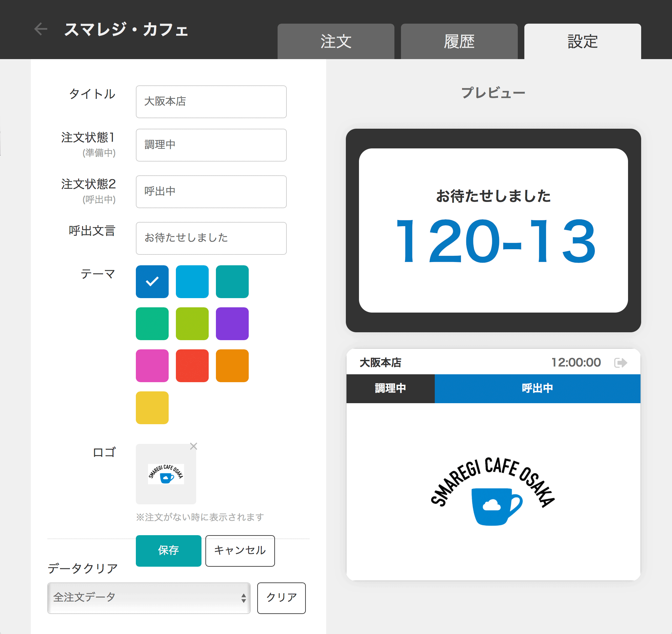
Task: Choose the teal theme swatch
Action: click(x=232, y=281)
